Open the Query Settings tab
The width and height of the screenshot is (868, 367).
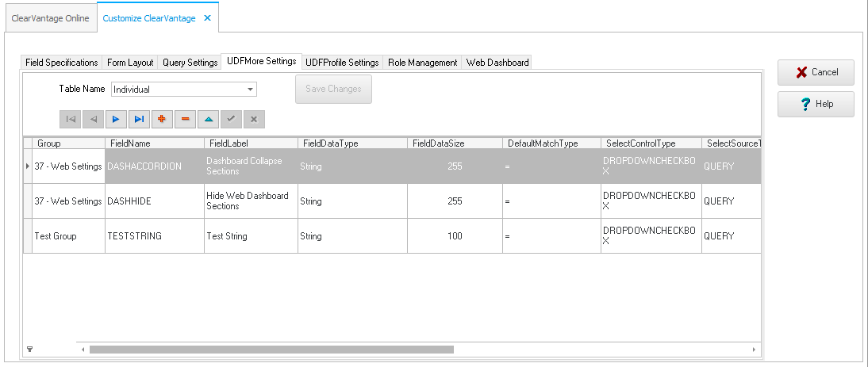(x=190, y=63)
